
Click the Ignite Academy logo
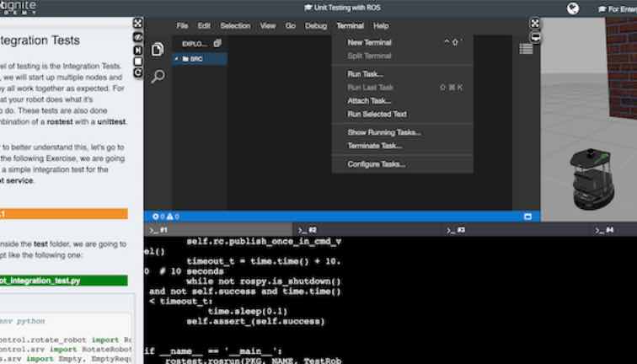pyautogui.click(x=18, y=7)
